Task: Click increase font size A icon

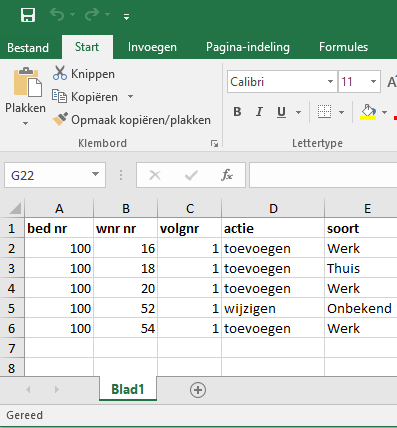Action: 392,82
